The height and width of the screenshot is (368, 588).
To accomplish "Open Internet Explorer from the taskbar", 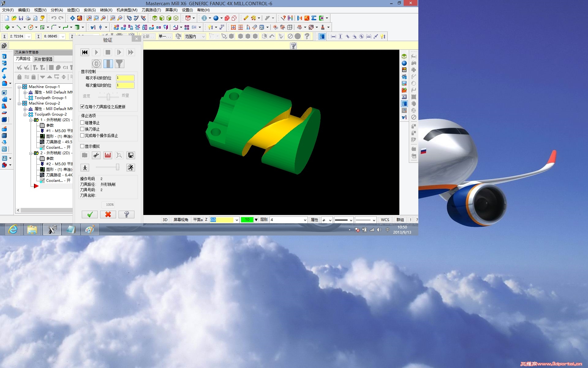I will coord(13,229).
